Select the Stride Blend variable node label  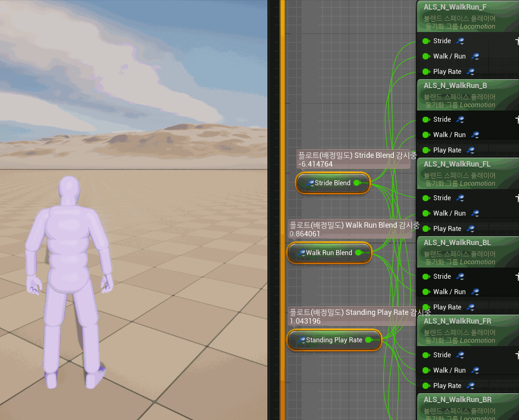click(333, 183)
